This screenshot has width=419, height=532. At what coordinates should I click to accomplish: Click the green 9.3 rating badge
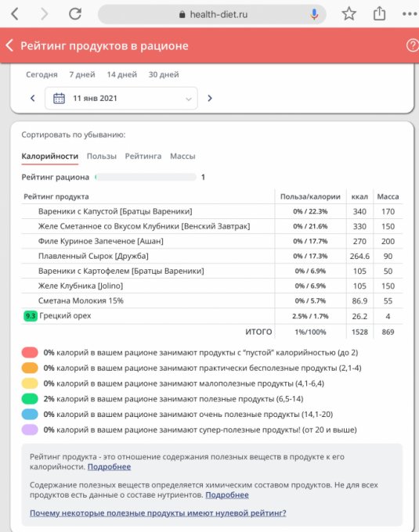pos(31,316)
